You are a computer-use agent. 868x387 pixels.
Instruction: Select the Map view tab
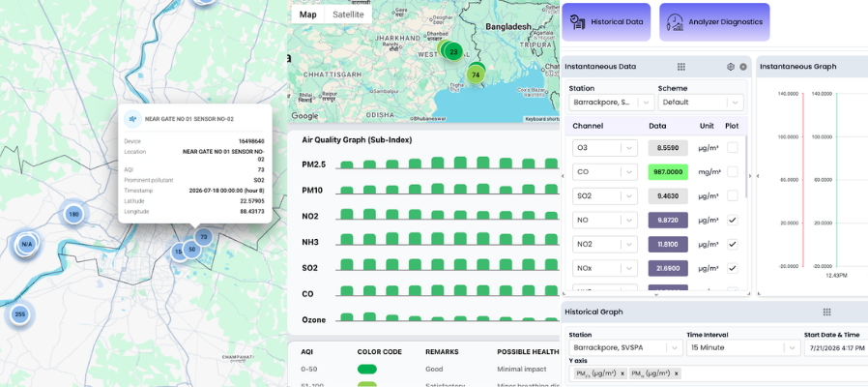(307, 15)
